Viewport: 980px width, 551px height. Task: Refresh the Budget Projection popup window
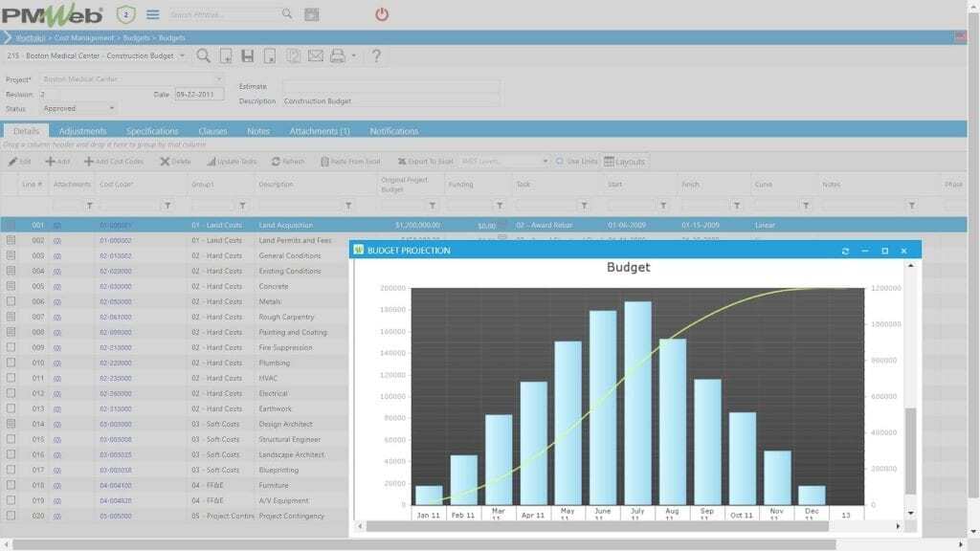(x=845, y=251)
